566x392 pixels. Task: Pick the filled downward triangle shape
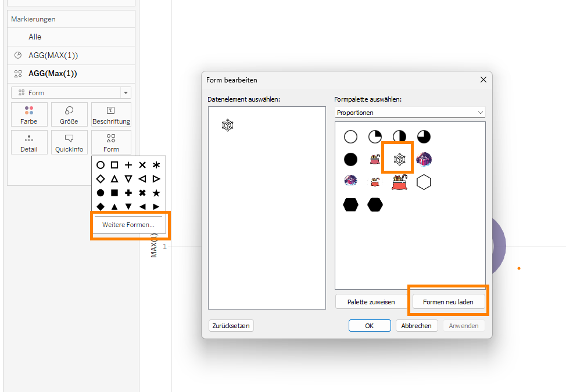(x=128, y=207)
